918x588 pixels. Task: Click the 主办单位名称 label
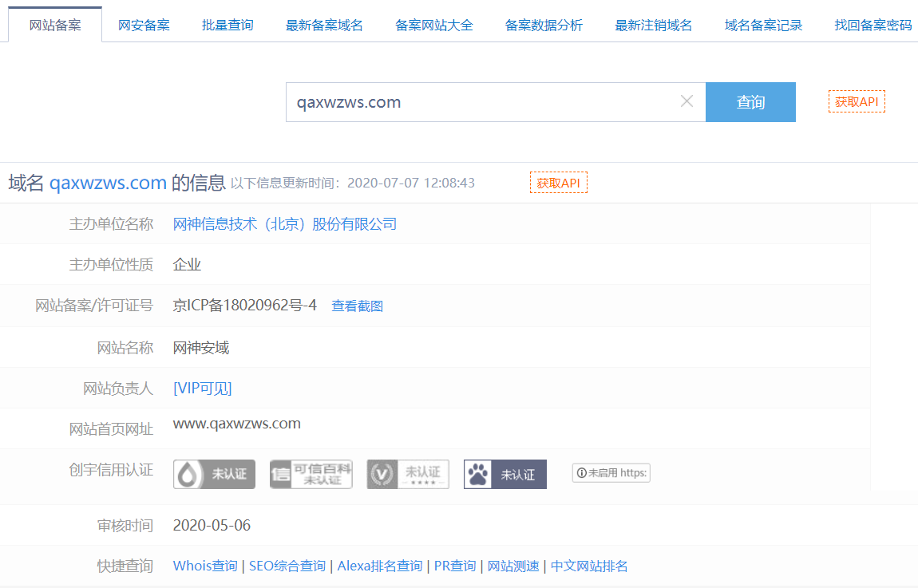(111, 224)
